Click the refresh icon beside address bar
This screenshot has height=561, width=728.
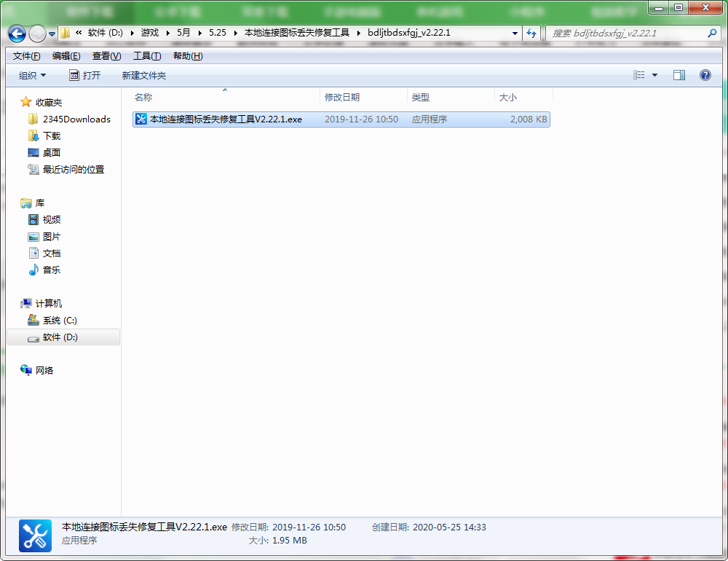[x=531, y=33]
